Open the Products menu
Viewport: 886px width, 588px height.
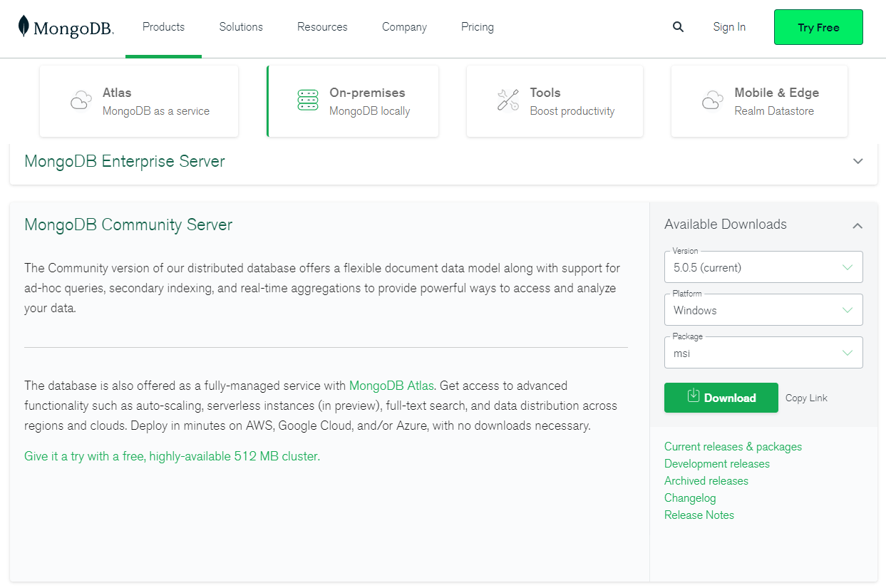(x=163, y=27)
